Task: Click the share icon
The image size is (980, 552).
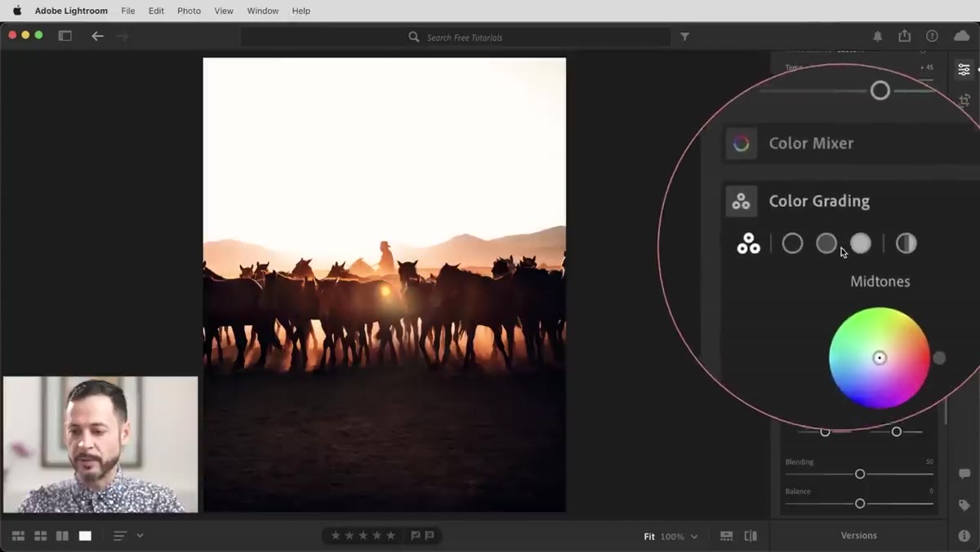Action: click(905, 36)
